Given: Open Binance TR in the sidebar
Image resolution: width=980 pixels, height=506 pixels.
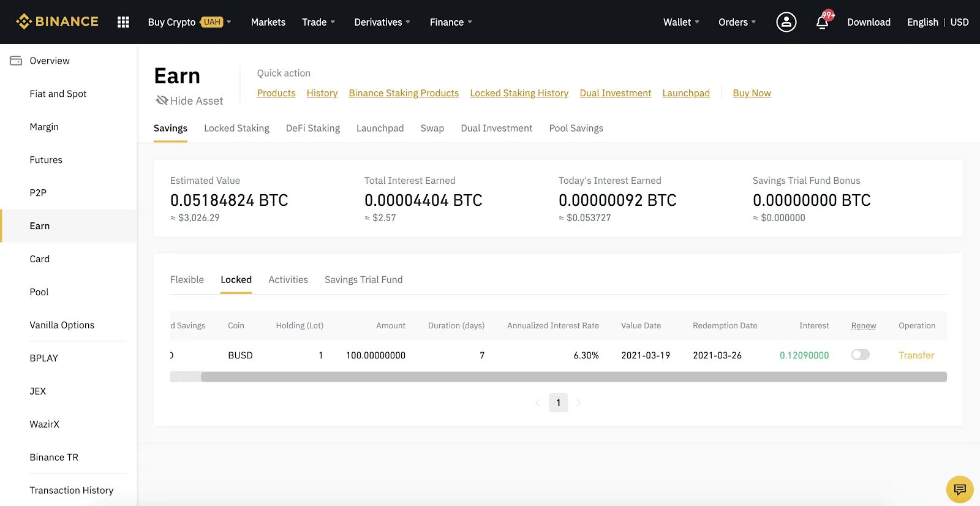Looking at the screenshot, I should (54, 458).
